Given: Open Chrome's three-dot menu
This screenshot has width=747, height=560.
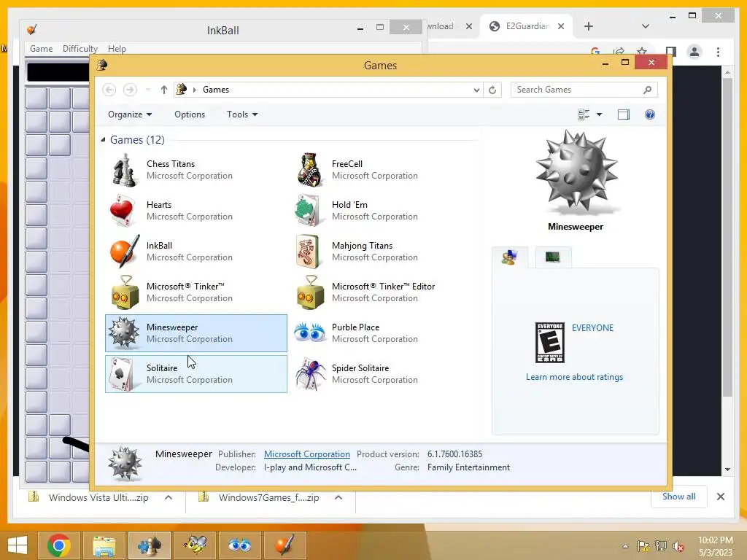Looking at the screenshot, I should pos(718,52).
